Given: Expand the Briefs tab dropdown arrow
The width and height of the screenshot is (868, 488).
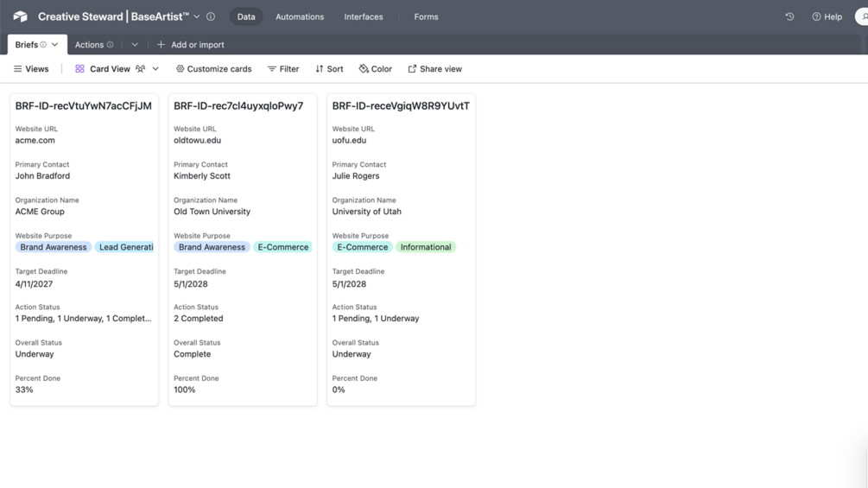Looking at the screenshot, I should [x=55, y=45].
